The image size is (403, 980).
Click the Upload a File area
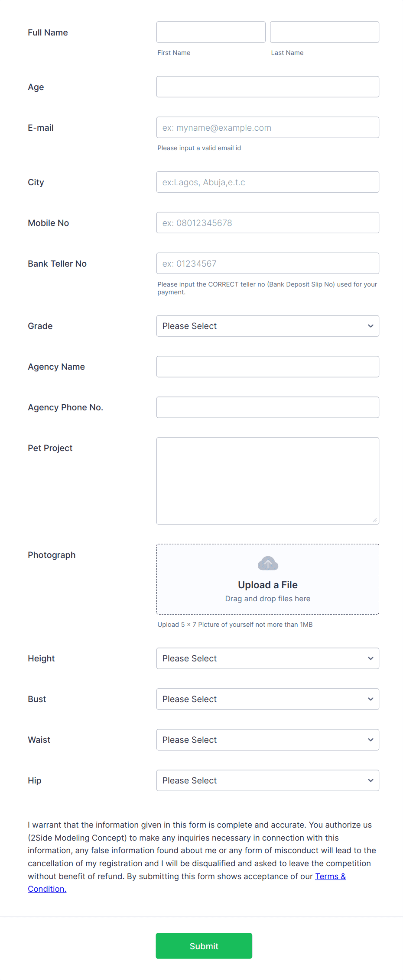click(267, 584)
